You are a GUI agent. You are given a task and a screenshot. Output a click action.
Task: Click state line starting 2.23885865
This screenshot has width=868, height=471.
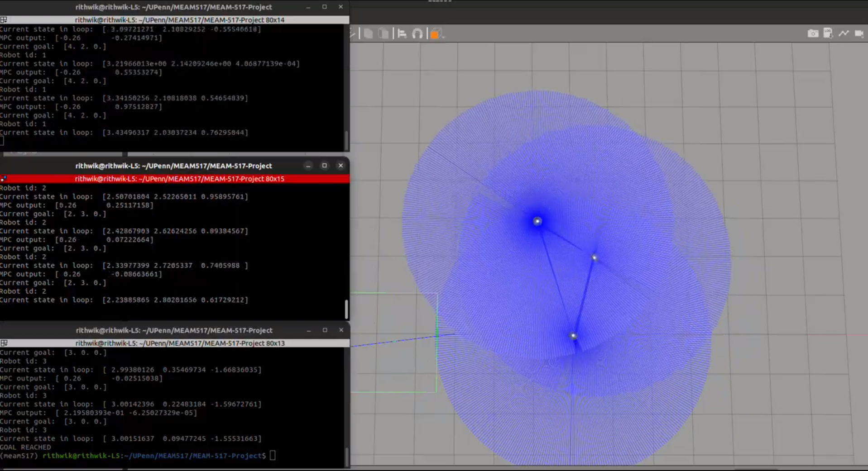[x=124, y=300]
